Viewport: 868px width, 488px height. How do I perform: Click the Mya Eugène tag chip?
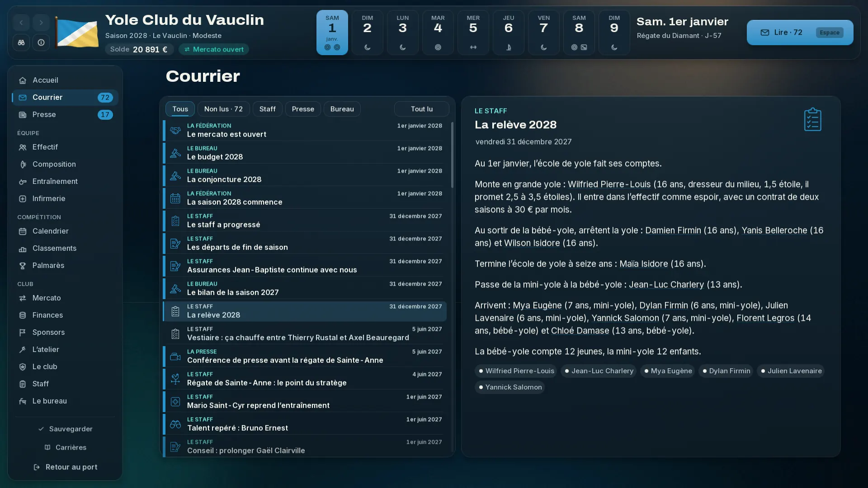(667, 371)
